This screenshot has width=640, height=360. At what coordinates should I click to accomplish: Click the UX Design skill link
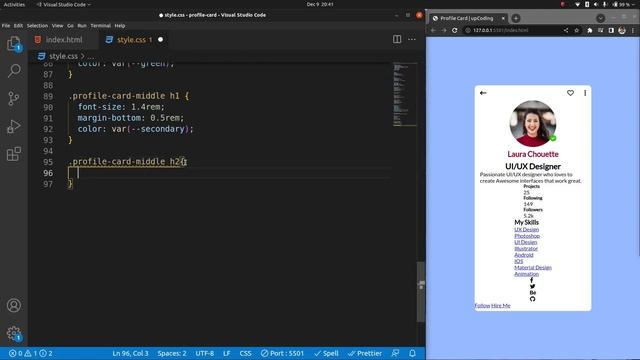pyautogui.click(x=526, y=229)
